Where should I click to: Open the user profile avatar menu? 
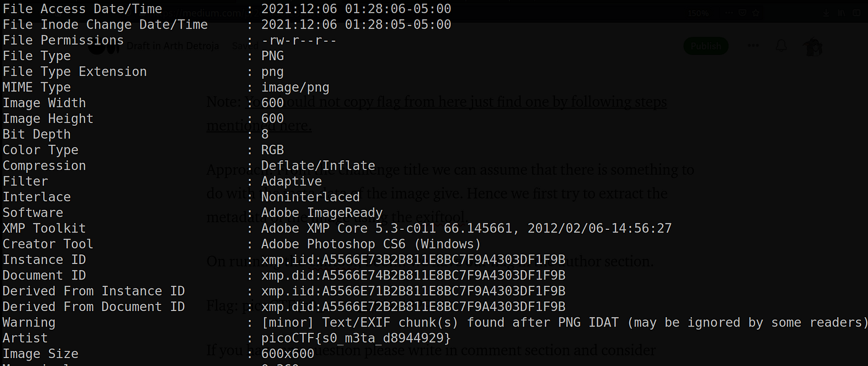[x=812, y=46]
